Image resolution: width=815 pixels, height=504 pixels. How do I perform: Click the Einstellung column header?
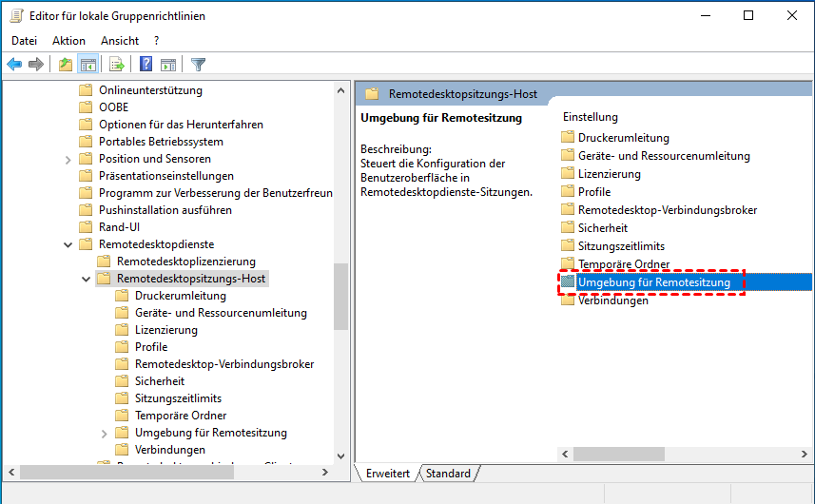[591, 117]
